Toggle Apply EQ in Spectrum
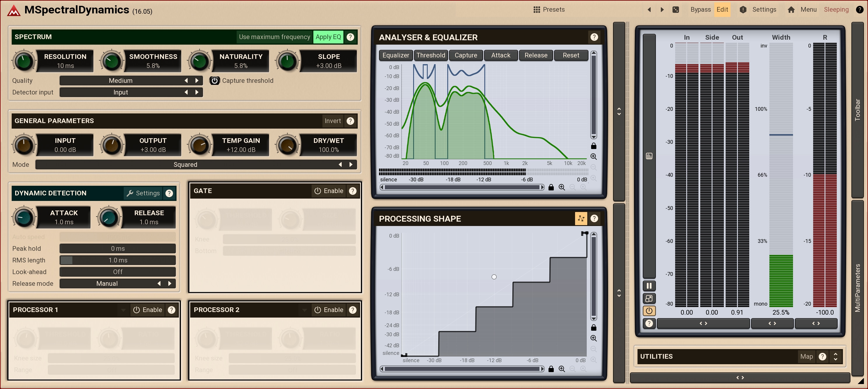Screen dimensions: 868x389 (328, 37)
